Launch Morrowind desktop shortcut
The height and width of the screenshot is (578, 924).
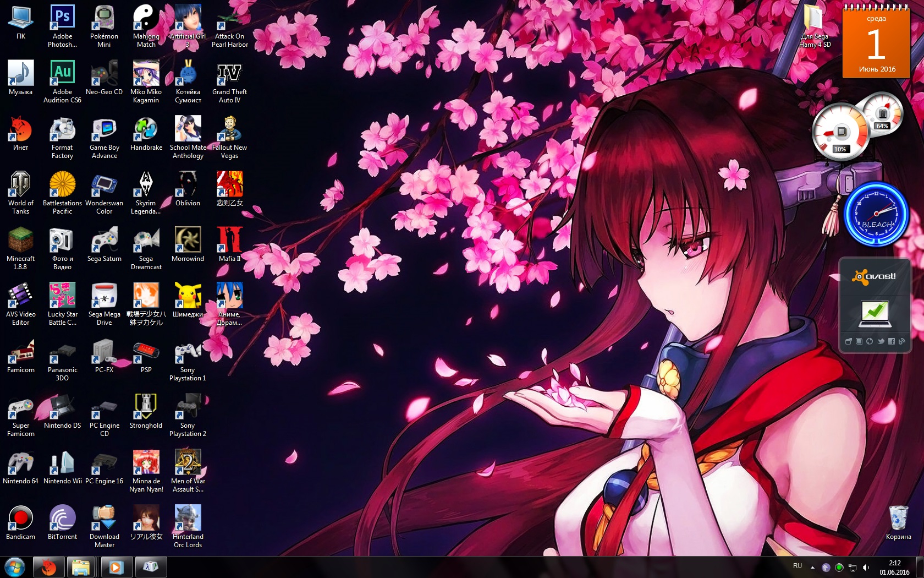[188, 244]
